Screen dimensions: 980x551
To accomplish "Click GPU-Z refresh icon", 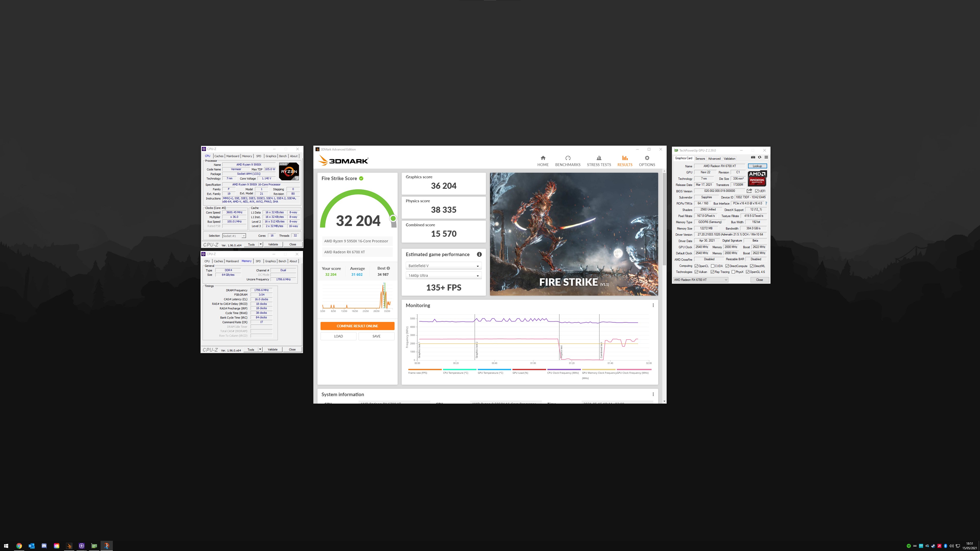I will [x=759, y=157].
